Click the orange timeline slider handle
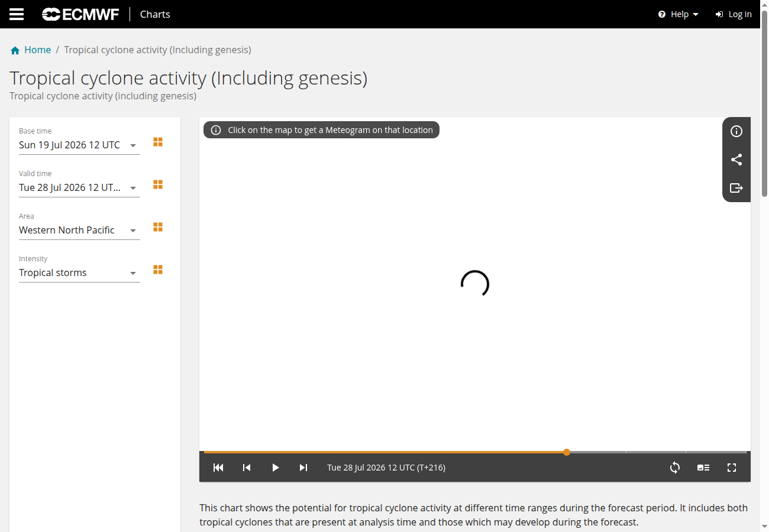 [567, 452]
